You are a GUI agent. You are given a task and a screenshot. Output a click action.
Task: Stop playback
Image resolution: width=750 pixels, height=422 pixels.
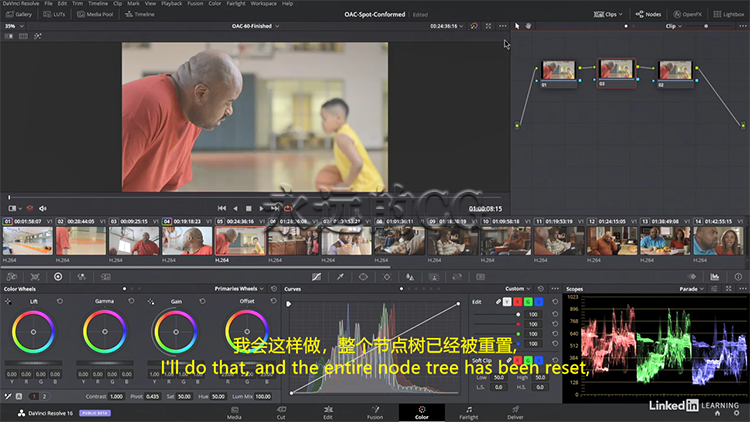[x=249, y=208]
